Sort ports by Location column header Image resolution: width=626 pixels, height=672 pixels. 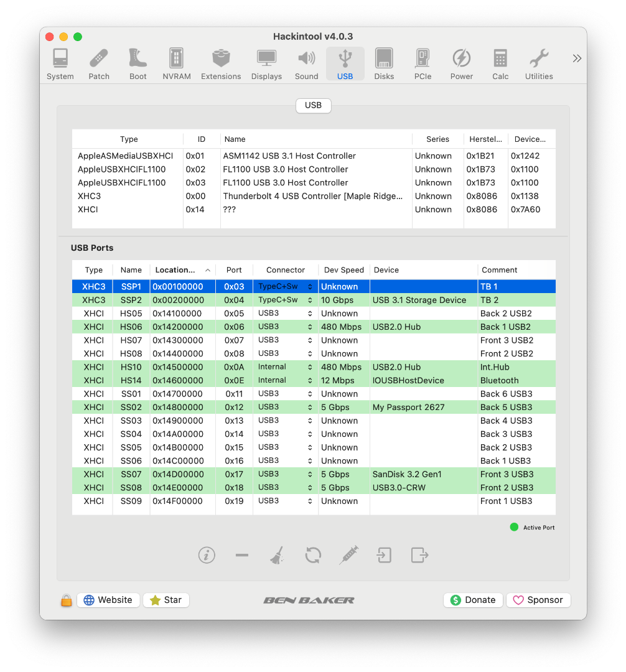[182, 270]
